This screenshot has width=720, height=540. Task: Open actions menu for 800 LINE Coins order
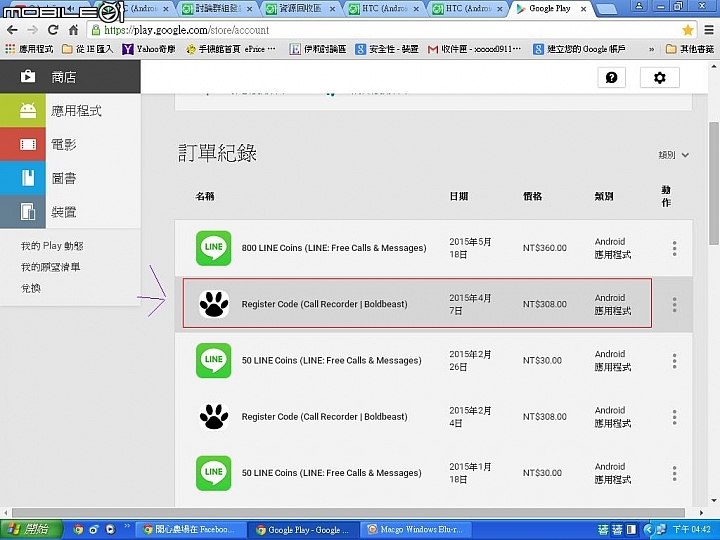(x=674, y=248)
